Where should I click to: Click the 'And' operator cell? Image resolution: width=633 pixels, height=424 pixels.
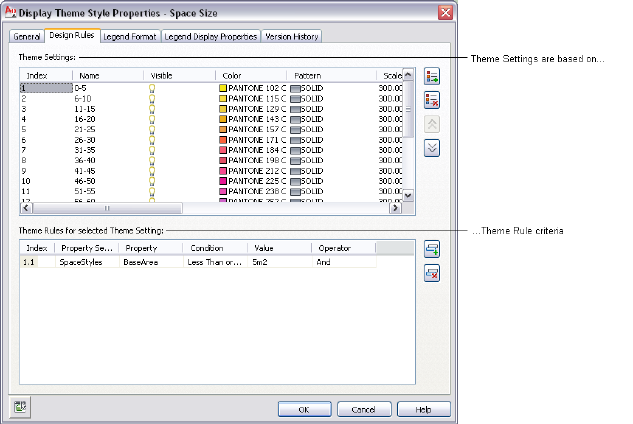(x=344, y=262)
